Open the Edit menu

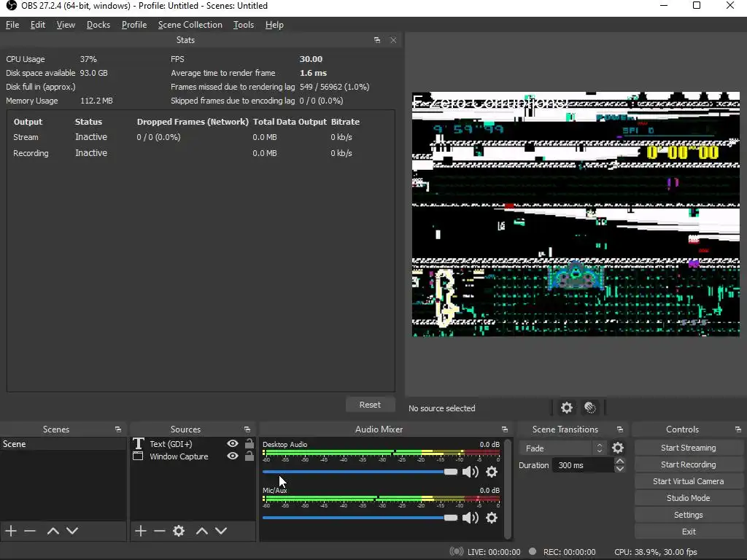coord(38,25)
